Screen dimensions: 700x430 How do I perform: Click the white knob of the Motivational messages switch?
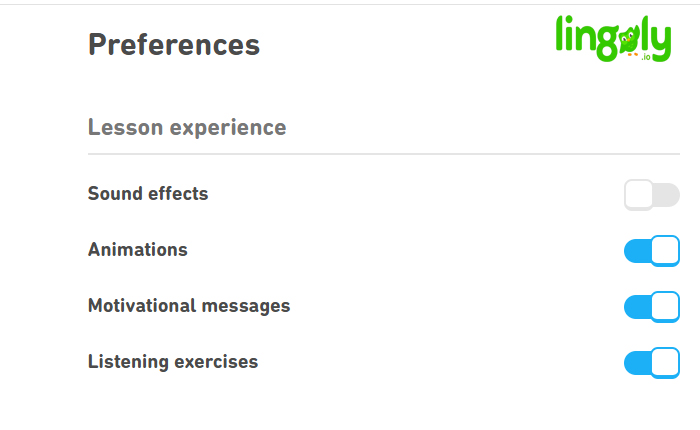[665, 306]
